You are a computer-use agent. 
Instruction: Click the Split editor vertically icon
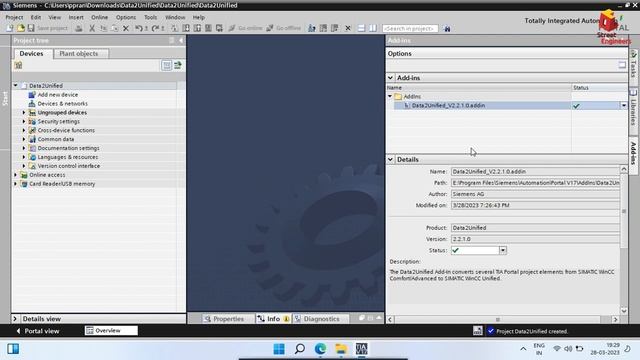coord(373,28)
